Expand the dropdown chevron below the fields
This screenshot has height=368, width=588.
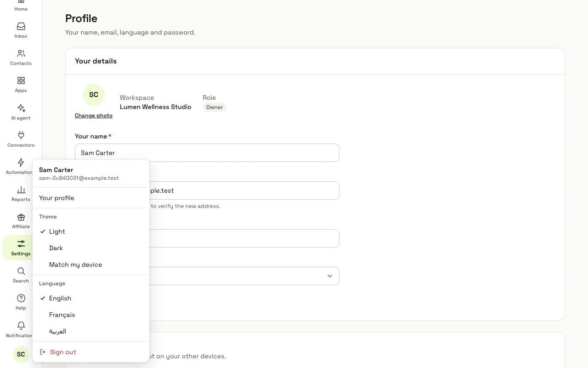point(329,276)
